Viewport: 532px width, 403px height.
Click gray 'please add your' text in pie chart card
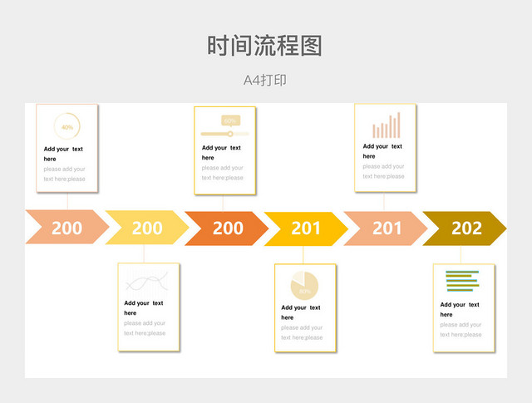(302, 327)
